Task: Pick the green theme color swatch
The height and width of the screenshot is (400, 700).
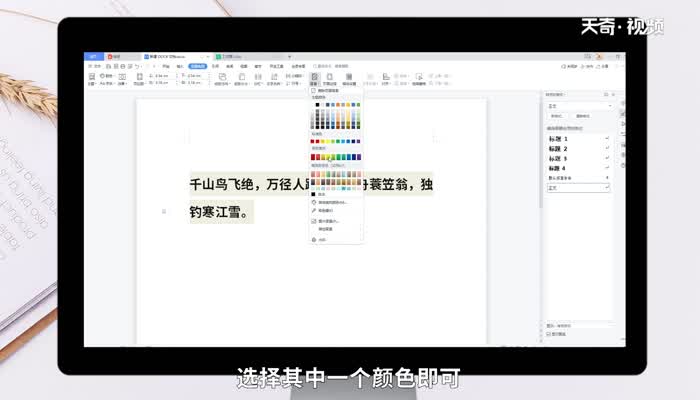Action: click(x=358, y=104)
